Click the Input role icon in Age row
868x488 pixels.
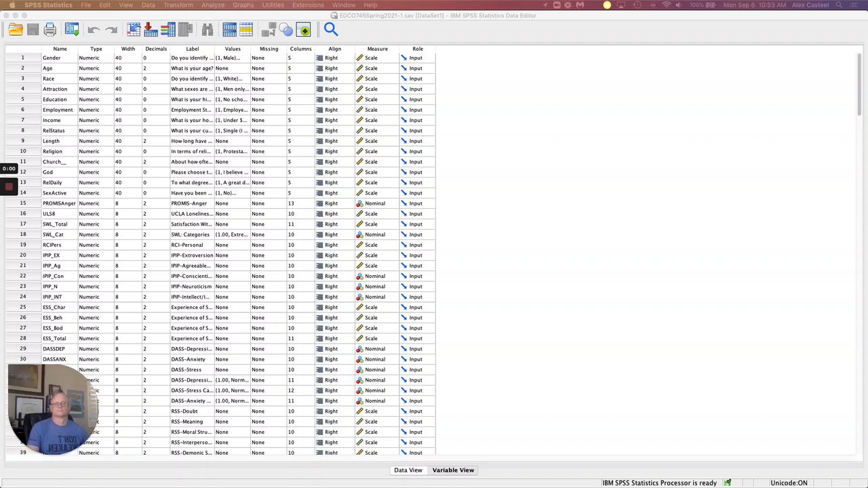tap(403, 68)
